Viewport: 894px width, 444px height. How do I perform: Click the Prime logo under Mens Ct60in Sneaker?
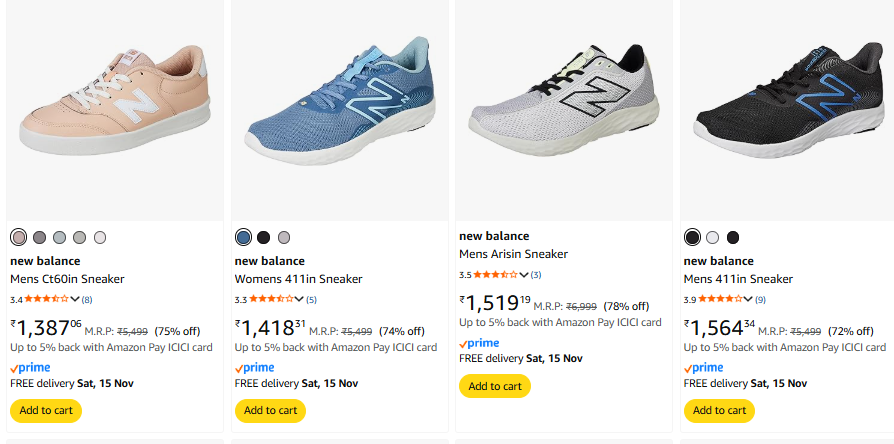pyautogui.click(x=29, y=368)
